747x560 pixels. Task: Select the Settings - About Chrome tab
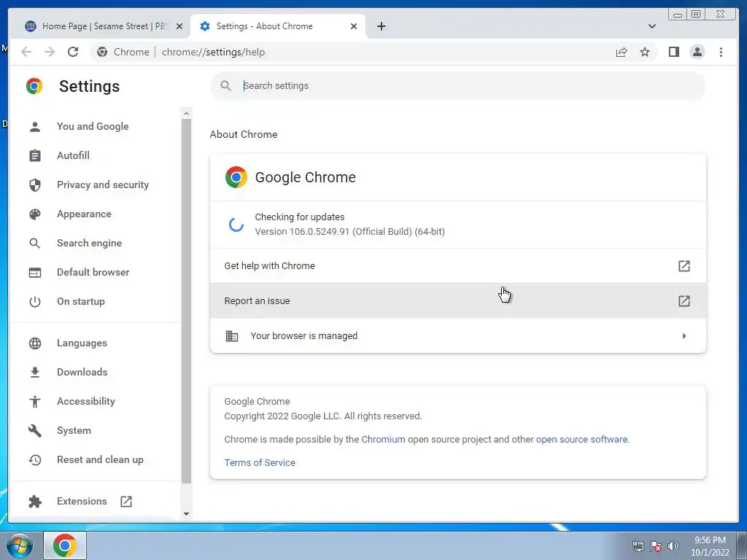[x=278, y=26]
